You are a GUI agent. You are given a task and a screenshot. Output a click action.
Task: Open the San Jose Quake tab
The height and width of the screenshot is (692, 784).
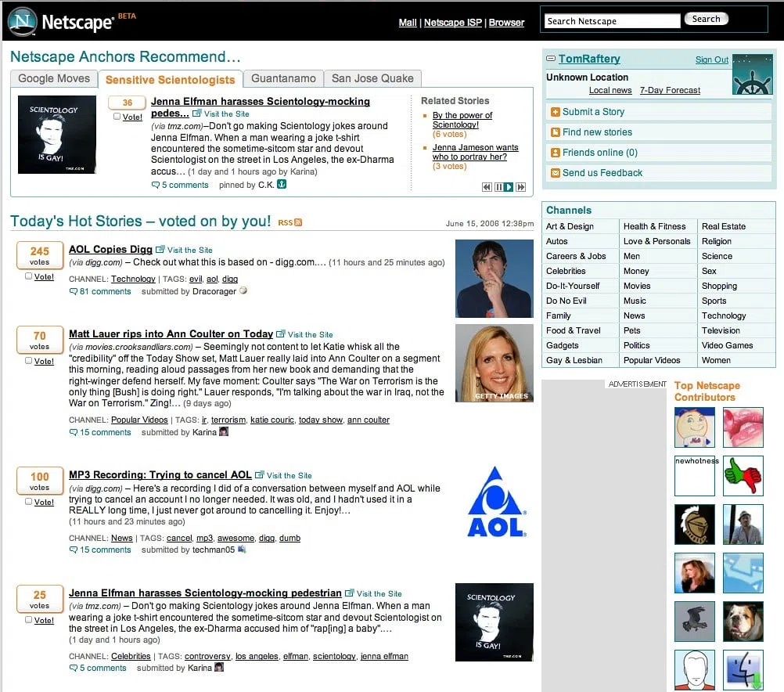(x=372, y=78)
